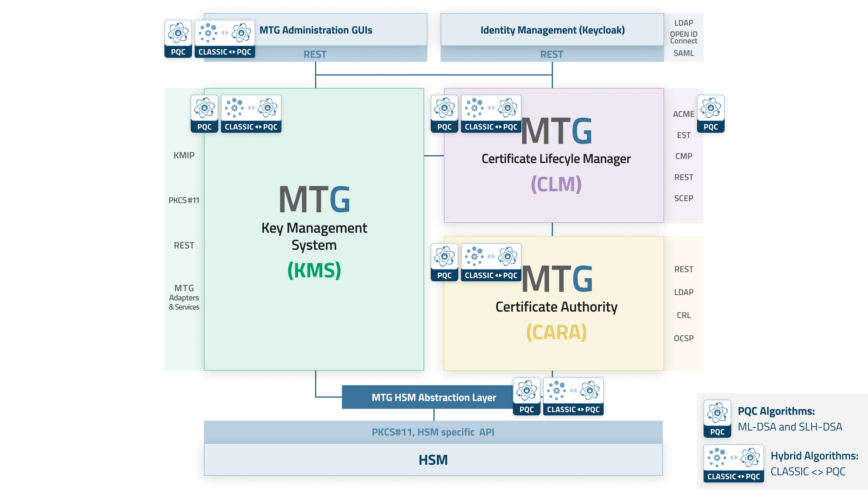Click the HSM block
Viewport: 868px width, 491px height.
click(x=433, y=460)
